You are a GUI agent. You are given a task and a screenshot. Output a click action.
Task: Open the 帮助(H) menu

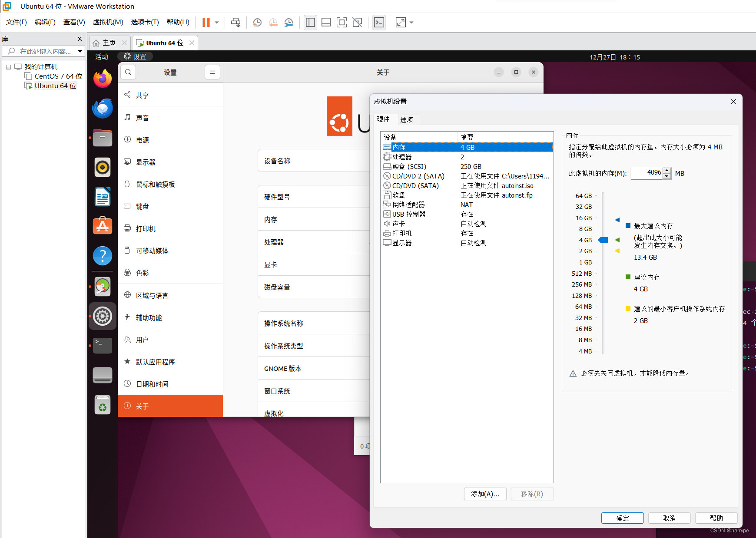(x=178, y=22)
